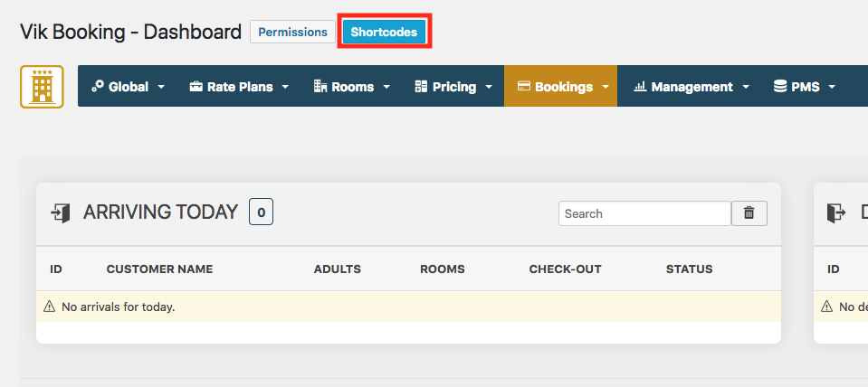
Task: Focus the arrivals Search field
Action: (645, 213)
